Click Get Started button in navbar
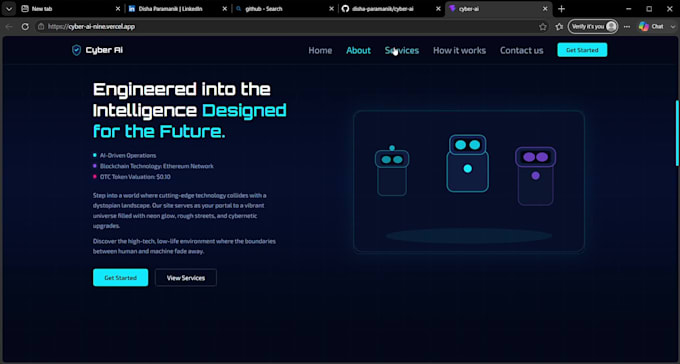 [x=582, y=50]
